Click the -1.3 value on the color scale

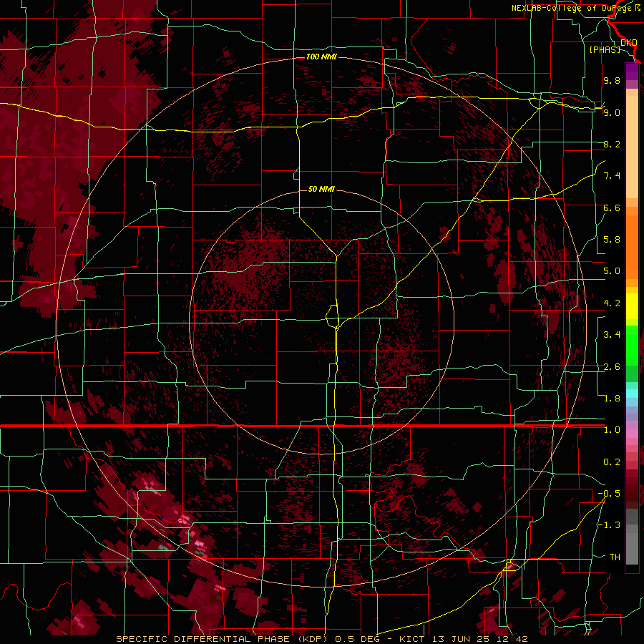609,525
